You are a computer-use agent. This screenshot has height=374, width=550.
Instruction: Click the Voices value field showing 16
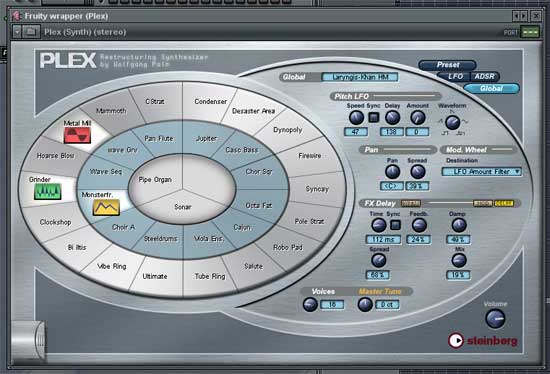332,305
